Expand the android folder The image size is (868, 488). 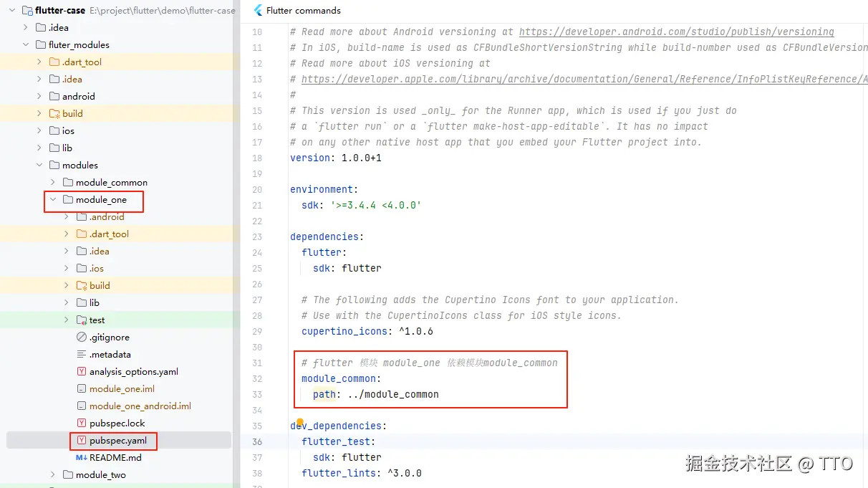coord(39,97)
